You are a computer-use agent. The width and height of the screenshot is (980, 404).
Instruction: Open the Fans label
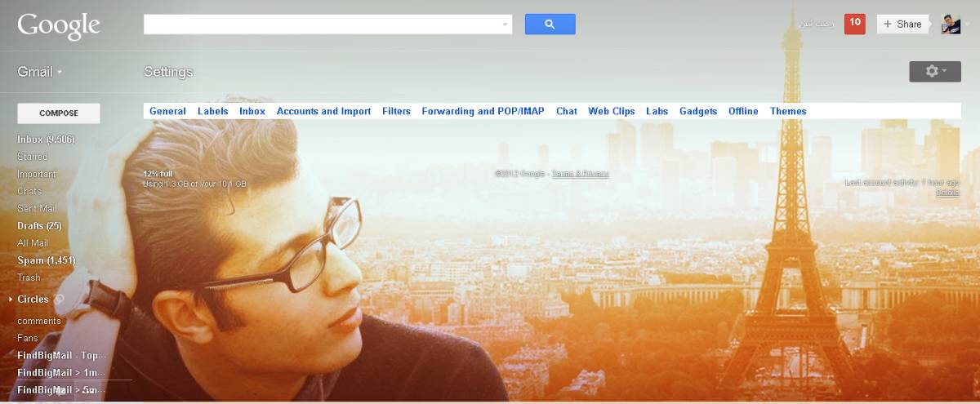[x=28, y=338]
